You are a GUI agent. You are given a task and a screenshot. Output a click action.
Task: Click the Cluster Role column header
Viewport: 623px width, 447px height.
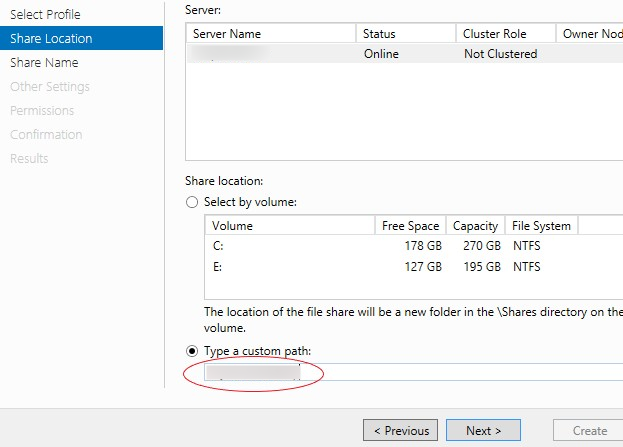[x=504, y=34]
